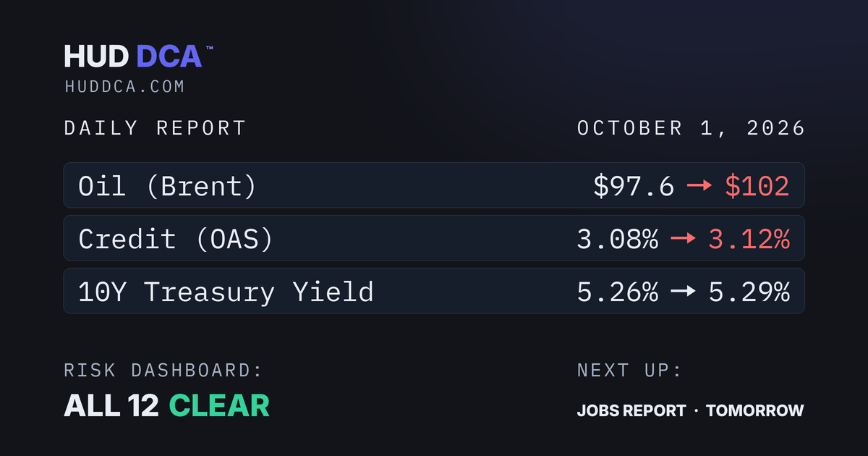Click the $102 oil value

(757, 186)
